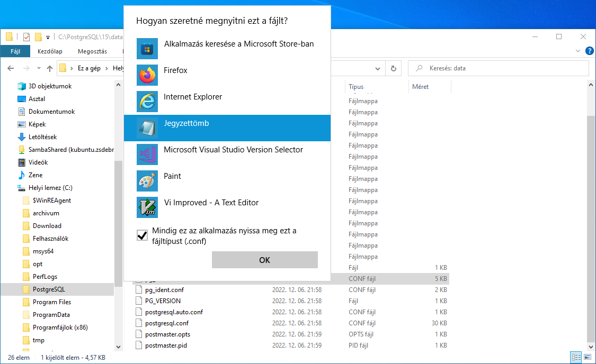The width and height of the screenshot is (596, 364).
Task: Pick the Vi Improved Vim icon
Action: click(147, 207)
